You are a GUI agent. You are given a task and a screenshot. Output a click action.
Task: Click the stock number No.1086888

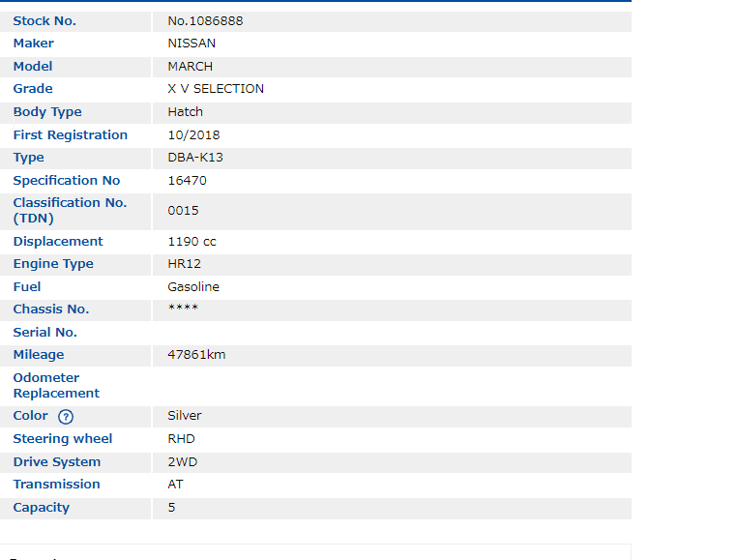coord(205,20)
